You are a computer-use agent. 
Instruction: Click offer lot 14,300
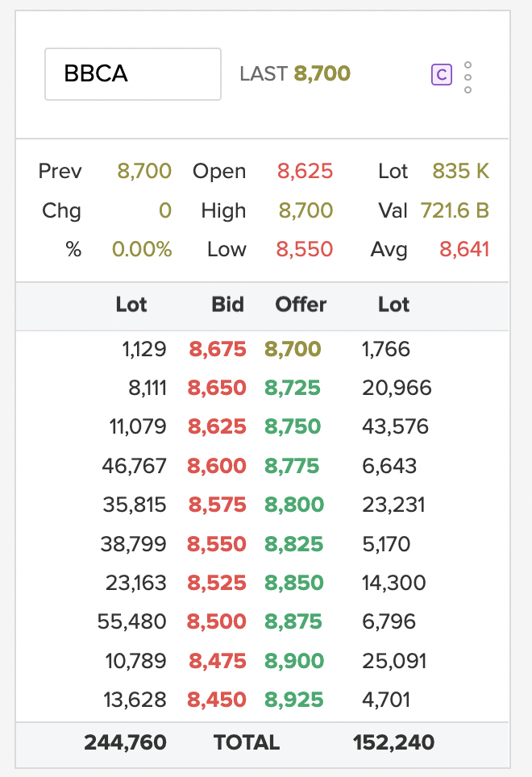(x=394, y=583)
